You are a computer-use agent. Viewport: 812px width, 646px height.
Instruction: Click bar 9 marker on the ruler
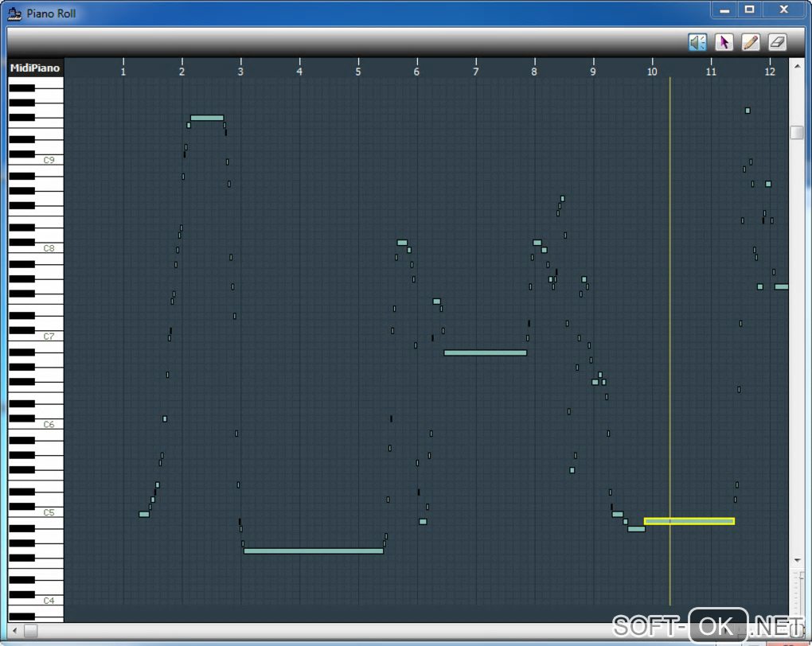pos(593,71)
